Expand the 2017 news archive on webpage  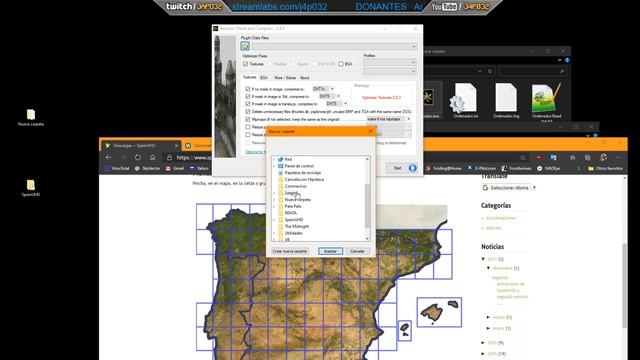[x=483, y=259]
